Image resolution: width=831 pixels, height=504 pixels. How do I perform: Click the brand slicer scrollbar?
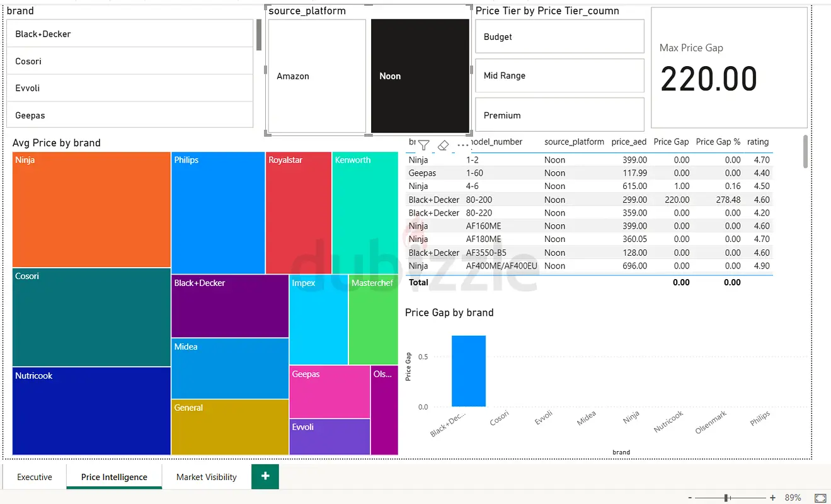click(259, 35)
